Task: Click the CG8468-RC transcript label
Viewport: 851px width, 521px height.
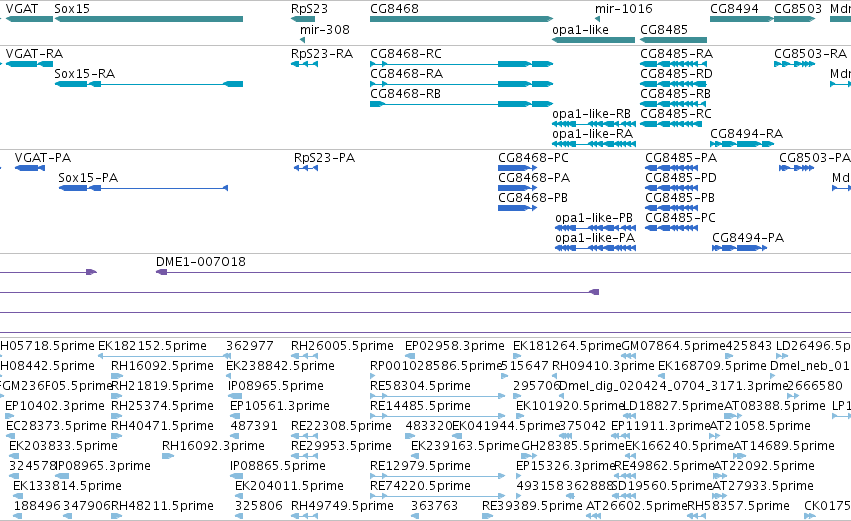Action: 406,54
